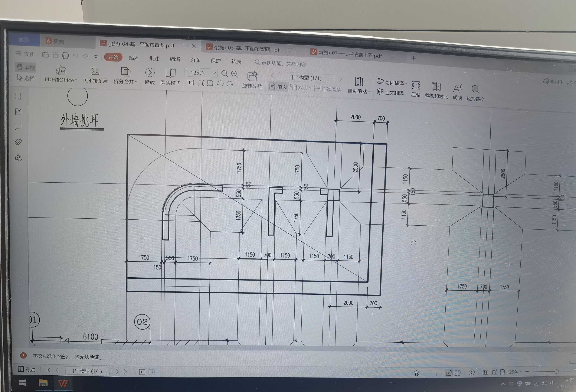Click the 旋转文档 rotate document tool
576x392 pixels.
pyautogui.click(x=252, y=80)
